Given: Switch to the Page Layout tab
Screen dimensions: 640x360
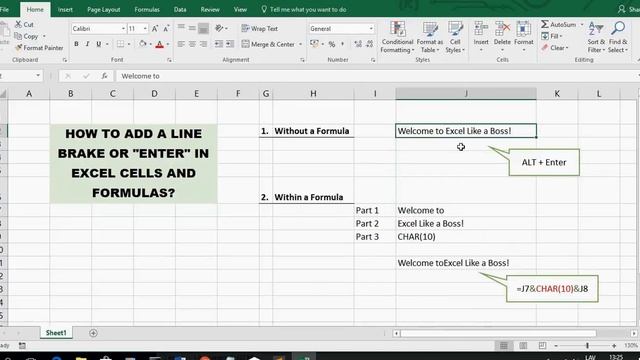Looking at the screenshot, I should pos(104,9).
